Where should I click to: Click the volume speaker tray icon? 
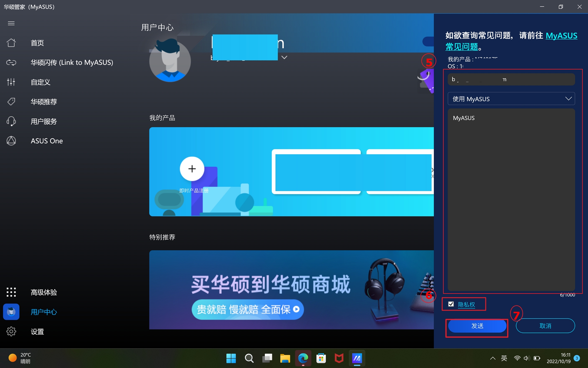tap(527, 358)
